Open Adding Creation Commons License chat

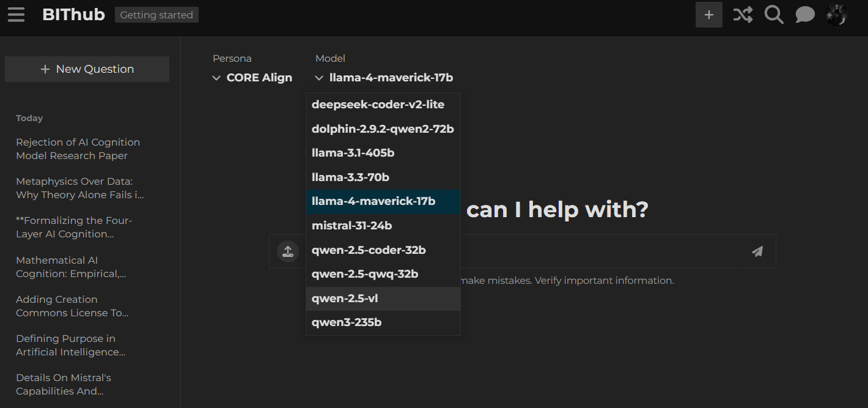coord(72,306)
